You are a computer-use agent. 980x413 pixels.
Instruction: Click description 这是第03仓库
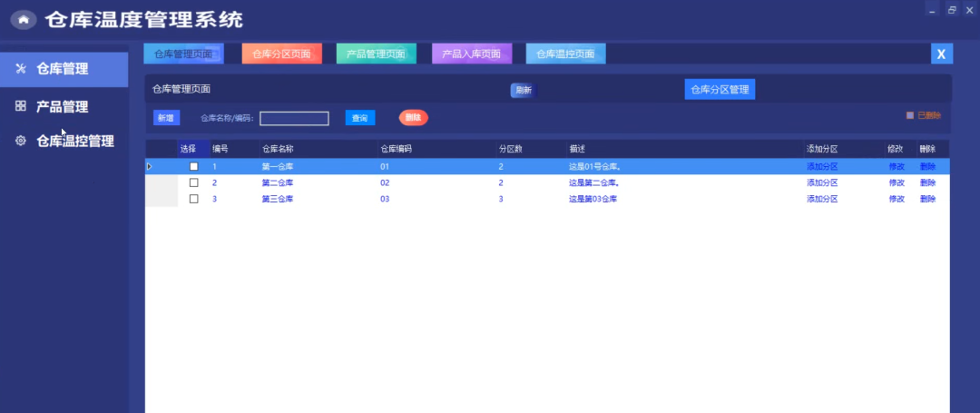pos(593,199)
